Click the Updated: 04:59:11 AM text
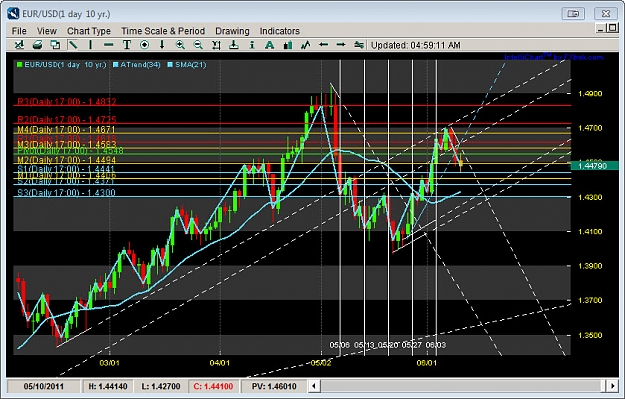 pos(416,45)
